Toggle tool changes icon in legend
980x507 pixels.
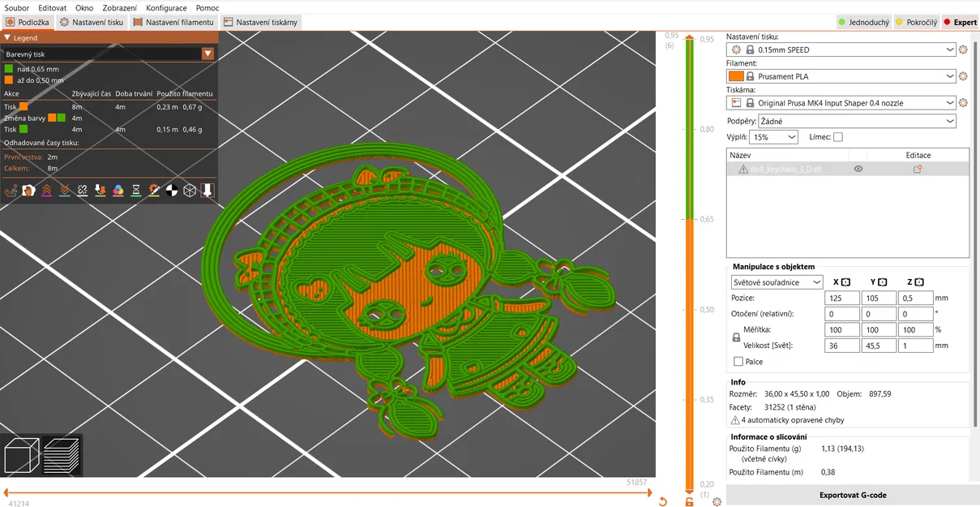tap(101, 191)
